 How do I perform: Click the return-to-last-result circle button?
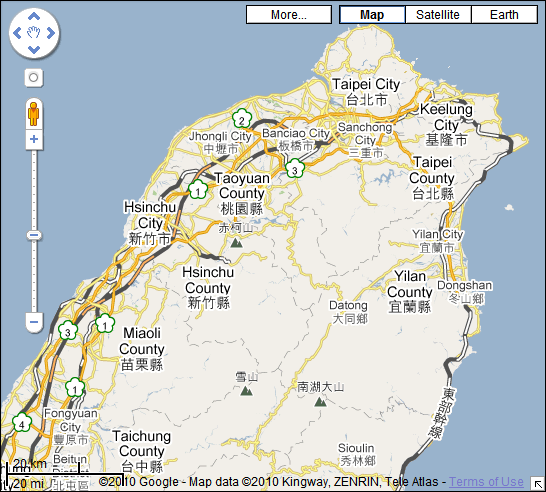[x=34, y=77]
